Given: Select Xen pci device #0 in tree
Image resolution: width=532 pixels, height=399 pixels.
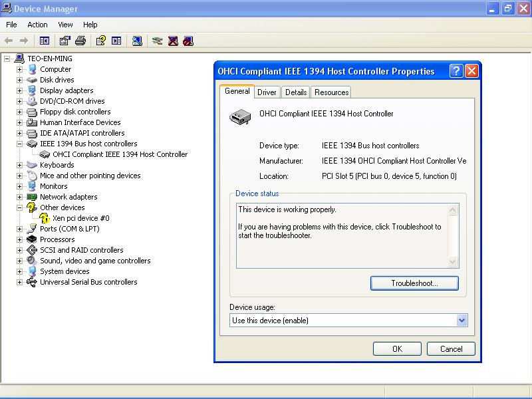Looking at the screenshot, I should click(81, 218).
